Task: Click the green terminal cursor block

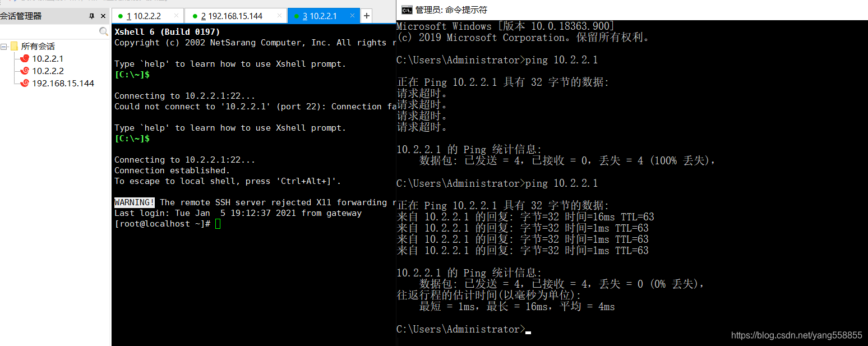Action: pos(218,224)
